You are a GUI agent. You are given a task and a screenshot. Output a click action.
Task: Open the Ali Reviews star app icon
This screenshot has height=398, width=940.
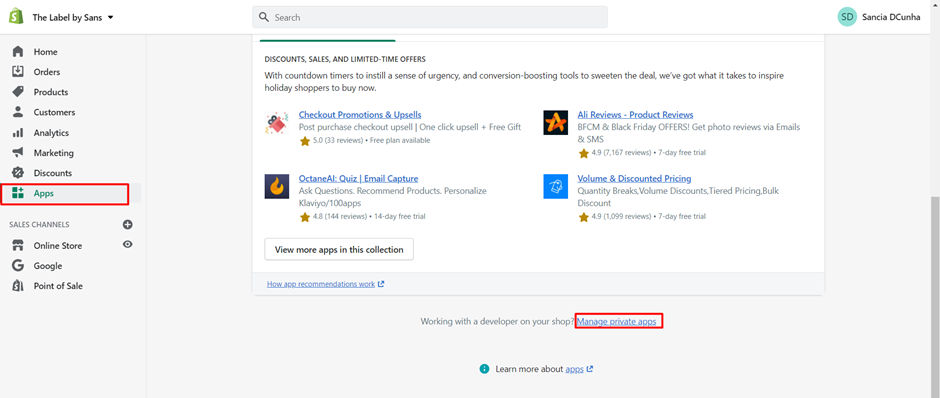(x=556, y=122)
